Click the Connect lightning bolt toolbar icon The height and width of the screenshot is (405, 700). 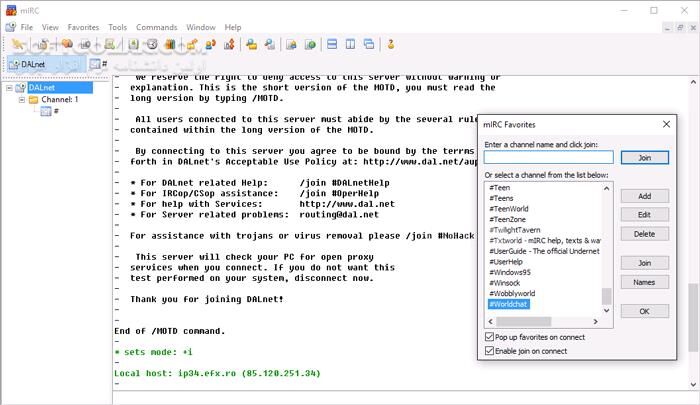17,44
